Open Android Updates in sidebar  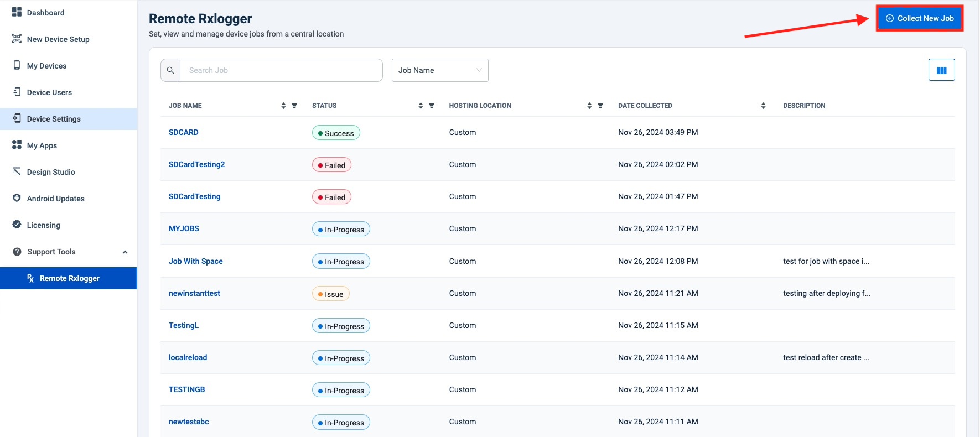[x=55, y=199]
